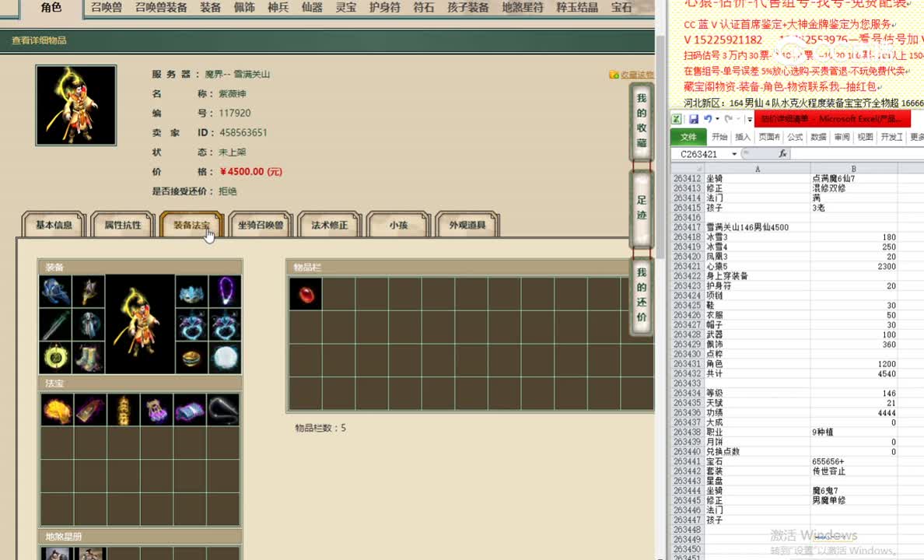This screenshot has width=924, height=560.
Task: Click the character avatar thumbnail
Action: point(76,106)
